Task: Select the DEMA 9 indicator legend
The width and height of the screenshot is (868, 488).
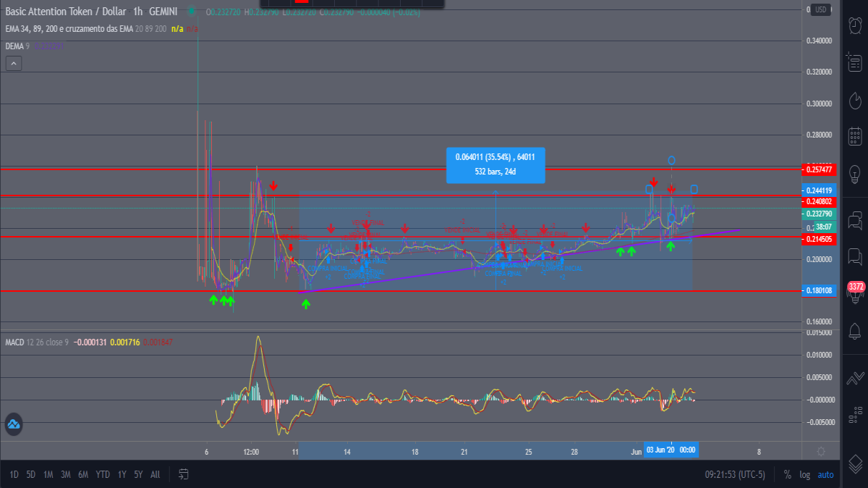Action: pos(19,46)
